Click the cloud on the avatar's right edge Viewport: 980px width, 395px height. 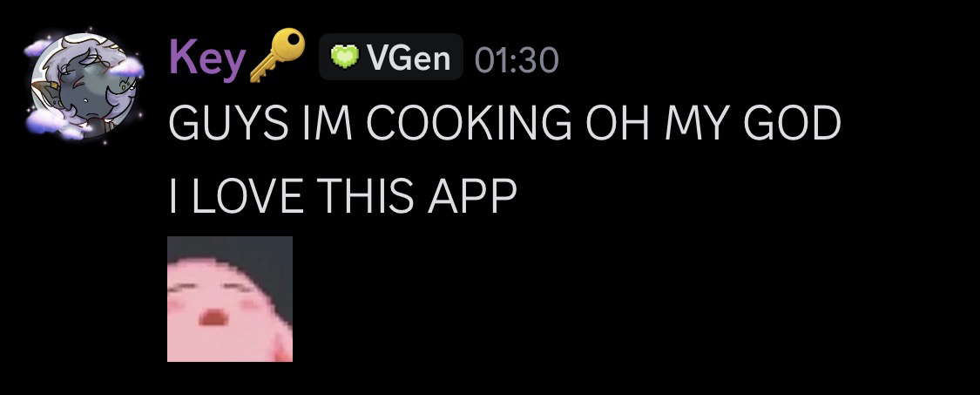click(x=127, y=67)
